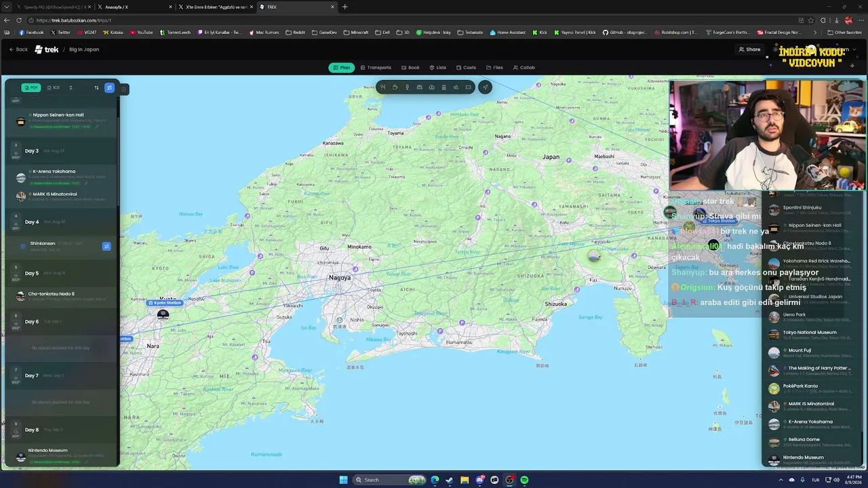Select the museum building category filter
Viewport: 868px width, 488px height.
pos(443,87)
